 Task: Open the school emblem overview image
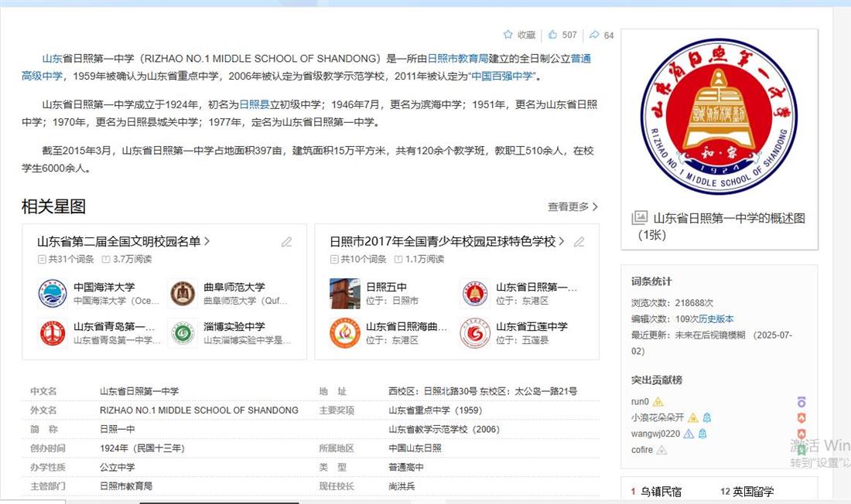tap(719, 115)
